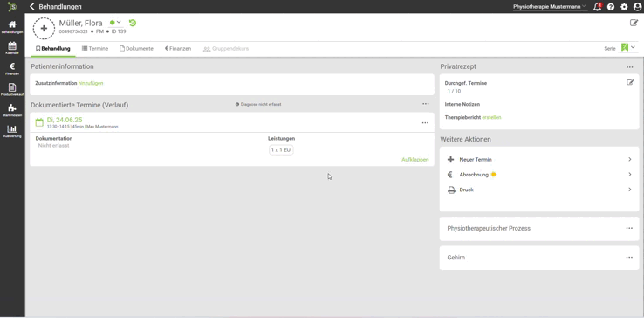The height and width of the screenshot is (318, 644).
Task: Open Auswertung in the left sidebar
Action: (12, 131)
